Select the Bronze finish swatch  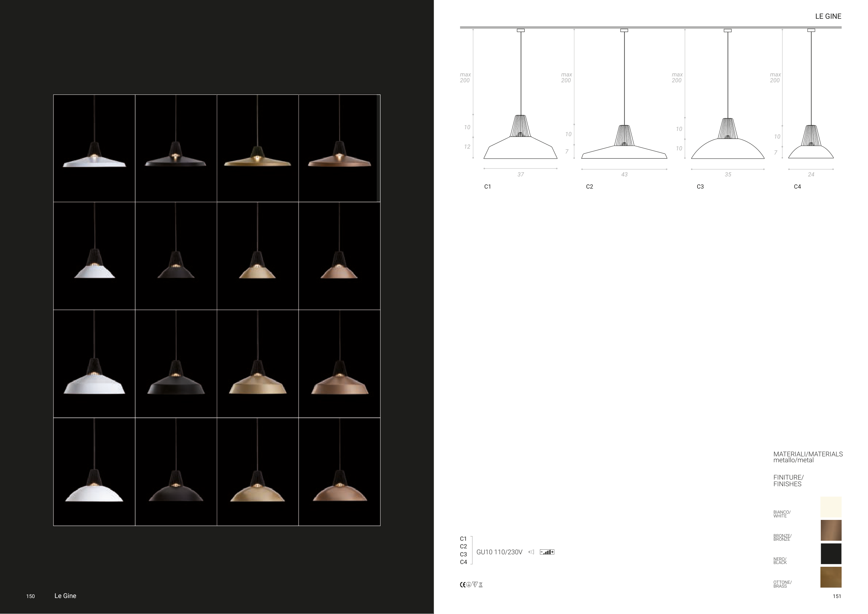point(831,530)
